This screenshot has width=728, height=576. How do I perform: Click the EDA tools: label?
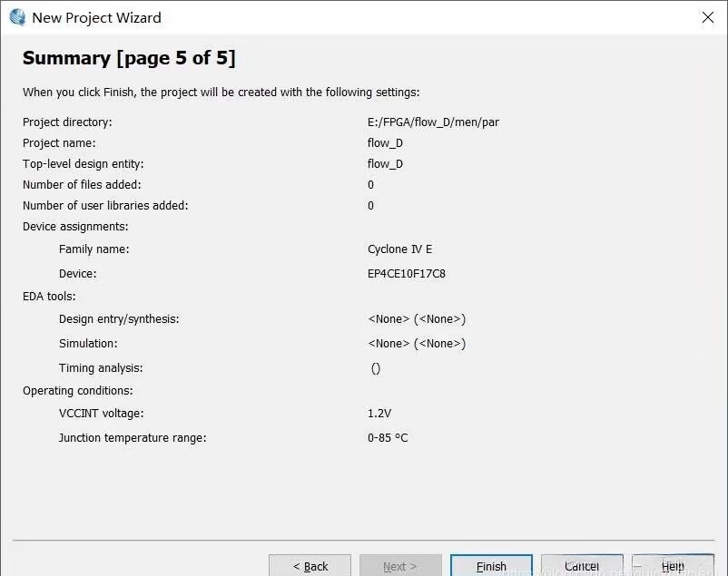click(x=49, y=296)
